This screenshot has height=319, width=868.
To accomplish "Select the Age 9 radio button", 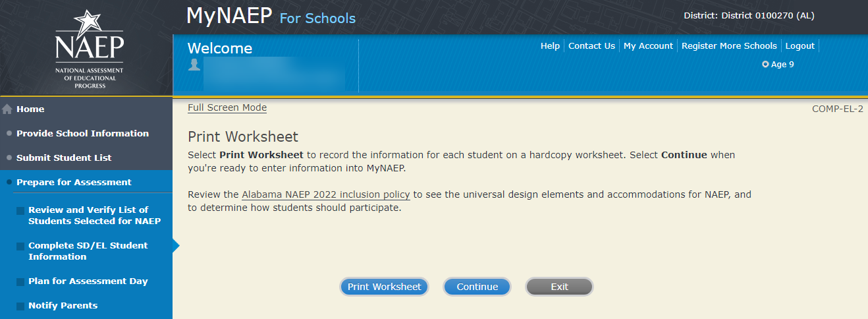I will [x=765, y=65].
